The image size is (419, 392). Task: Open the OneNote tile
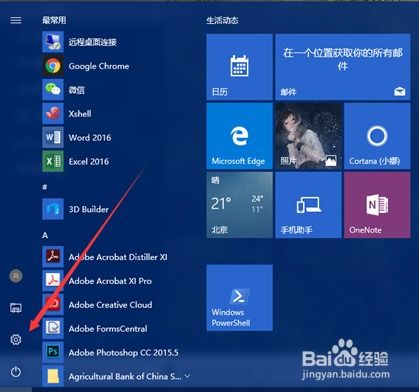(377, 205)
